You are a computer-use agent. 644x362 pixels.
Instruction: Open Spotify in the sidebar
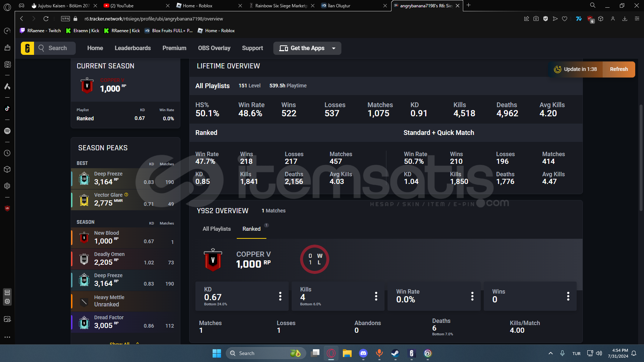[x=7, y=131]
